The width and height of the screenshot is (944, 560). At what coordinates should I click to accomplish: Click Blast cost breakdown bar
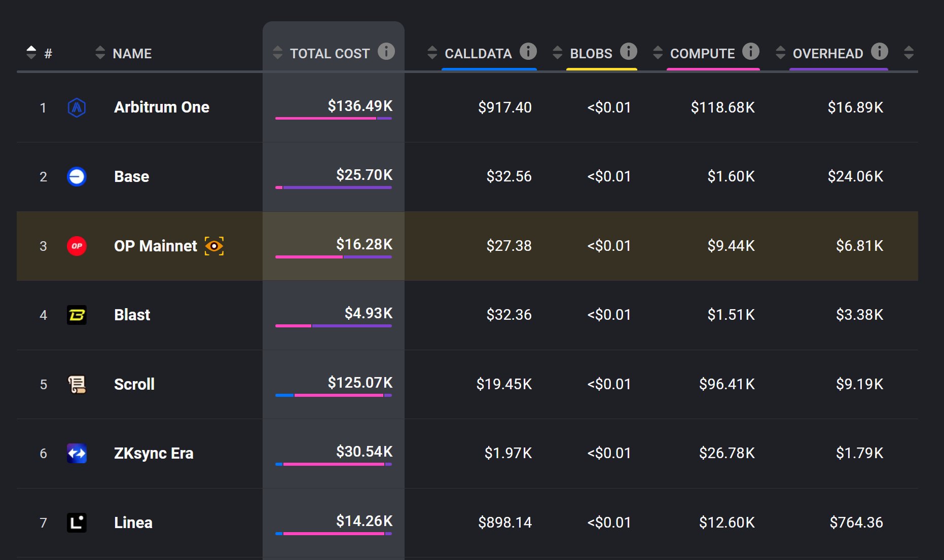pos(334,326)
